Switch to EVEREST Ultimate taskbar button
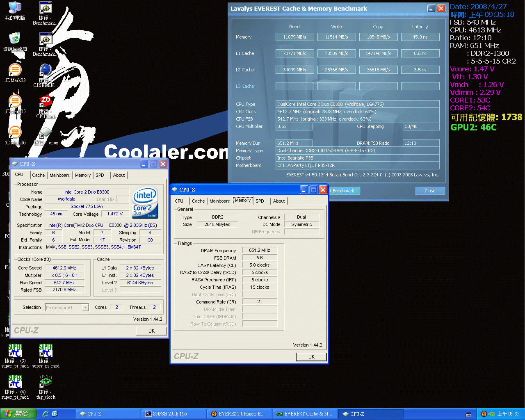 tap(239, 414)
